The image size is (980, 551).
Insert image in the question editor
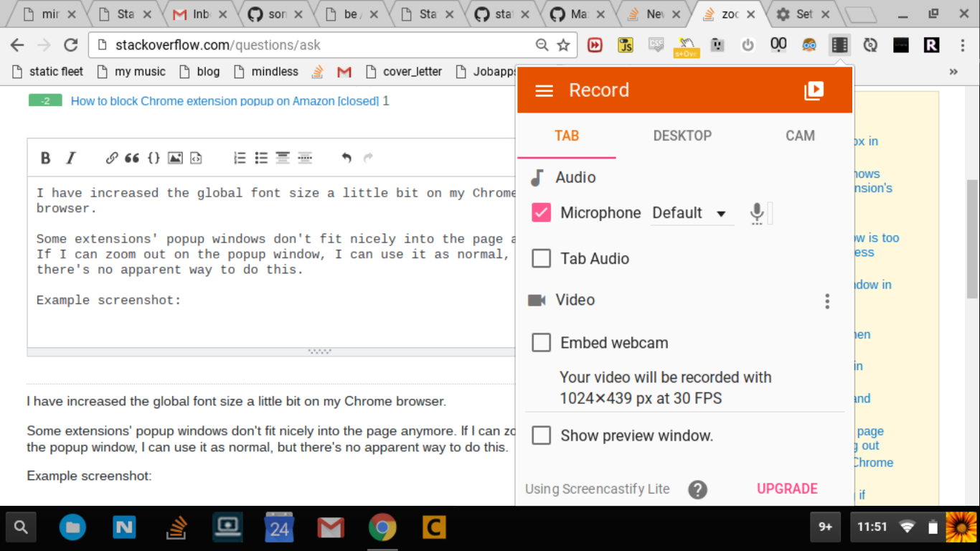(x=175, y=159)
